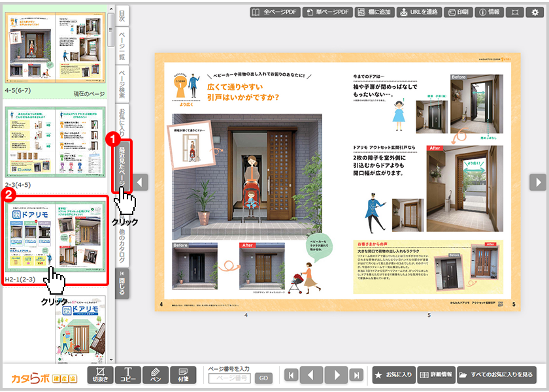This screenshot has height=392, width=549.
Task: Click the page number input field
Action: [229, 378]
